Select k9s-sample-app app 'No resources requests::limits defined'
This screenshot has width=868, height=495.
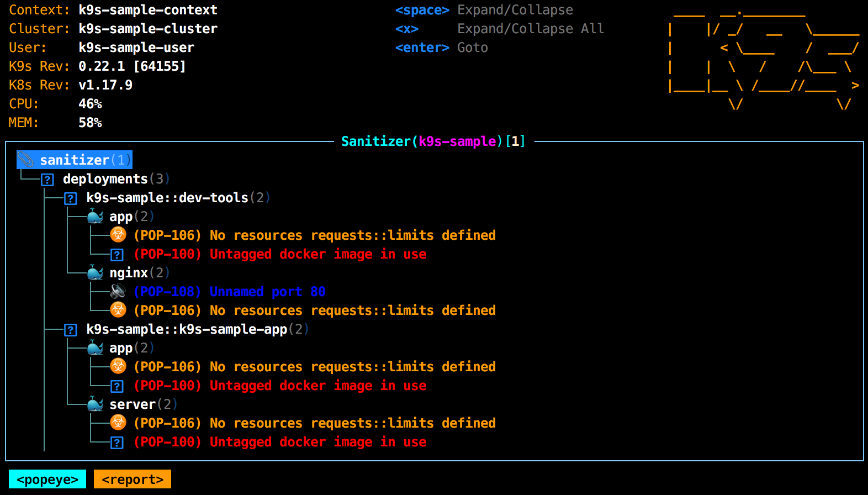coord(315,367)
